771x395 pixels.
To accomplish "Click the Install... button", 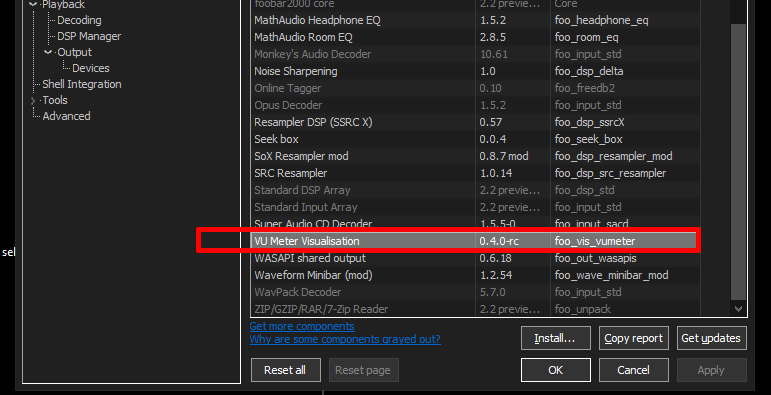I will (555, 338).
